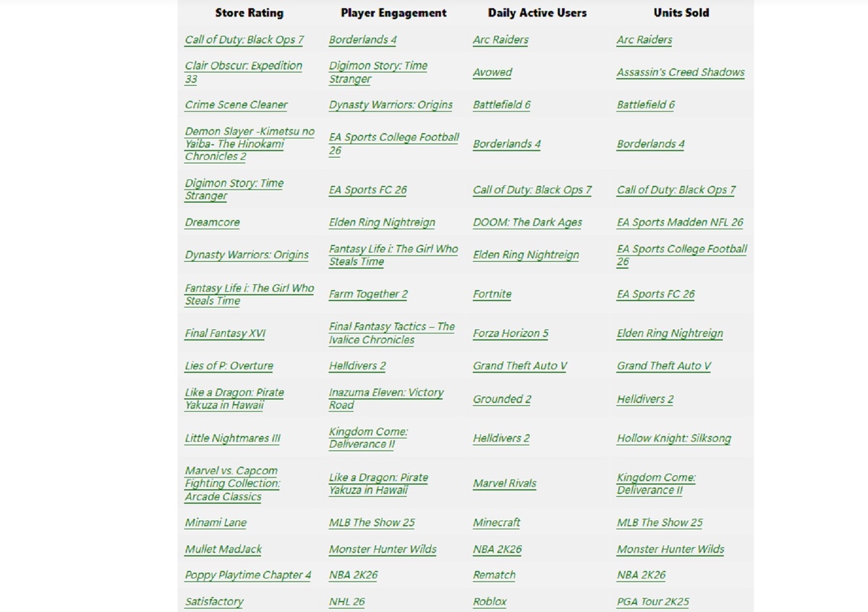Image resolution: width=868 pixels, height=612 pixels.
Task: Open Digimon Story under Store Rating column
Action: tap(234, 190)
